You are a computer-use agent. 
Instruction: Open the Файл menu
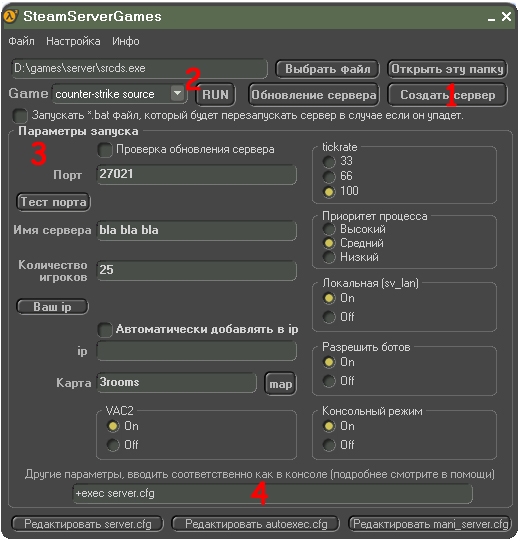pos(21,41)
